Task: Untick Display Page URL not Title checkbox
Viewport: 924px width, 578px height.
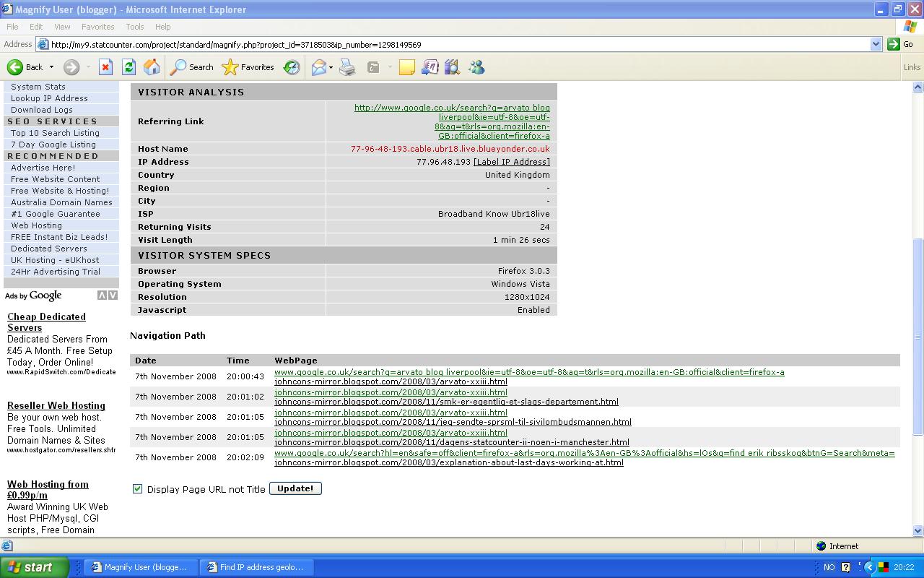Action: (137, 489)
